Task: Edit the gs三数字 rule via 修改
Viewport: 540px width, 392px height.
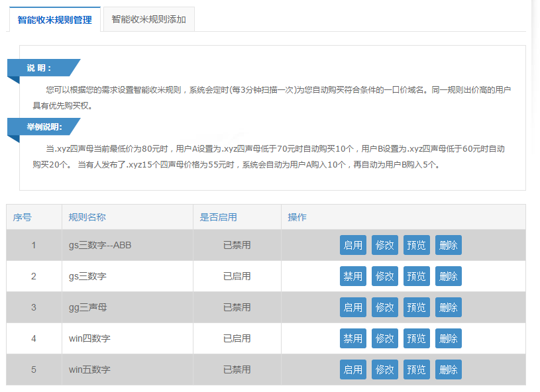Action: pos(384,276)
